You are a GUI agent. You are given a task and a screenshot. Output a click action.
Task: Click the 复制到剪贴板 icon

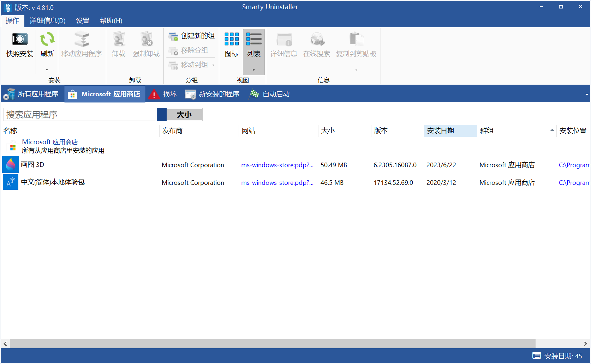[356, 39]
